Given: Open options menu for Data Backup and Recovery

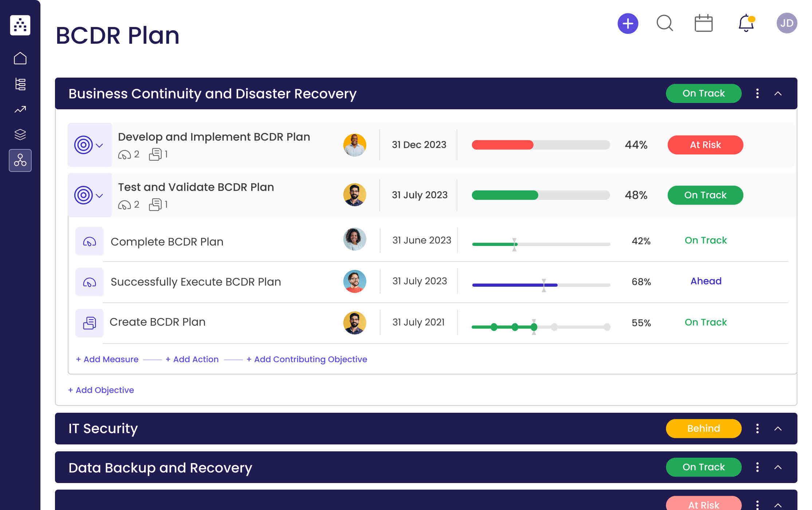Looking at the screenshot, I should 757,467.
